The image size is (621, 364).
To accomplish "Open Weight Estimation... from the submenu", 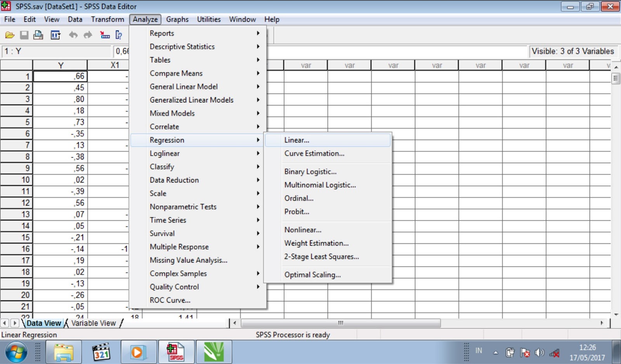I will click(328, 243).
